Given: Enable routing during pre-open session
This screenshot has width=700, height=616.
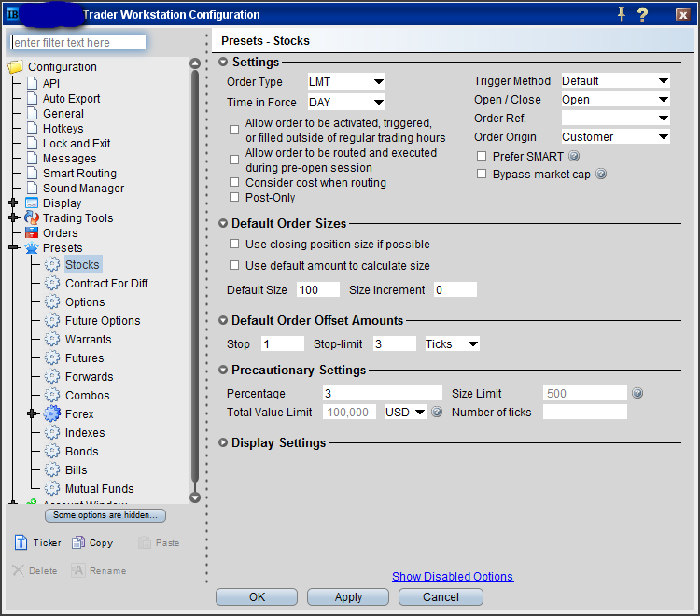Looking at the screenshot, I should coord(234,160).
